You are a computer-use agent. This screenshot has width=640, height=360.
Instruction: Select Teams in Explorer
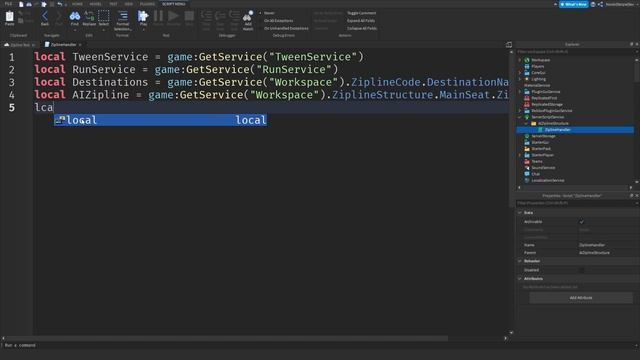537,161
